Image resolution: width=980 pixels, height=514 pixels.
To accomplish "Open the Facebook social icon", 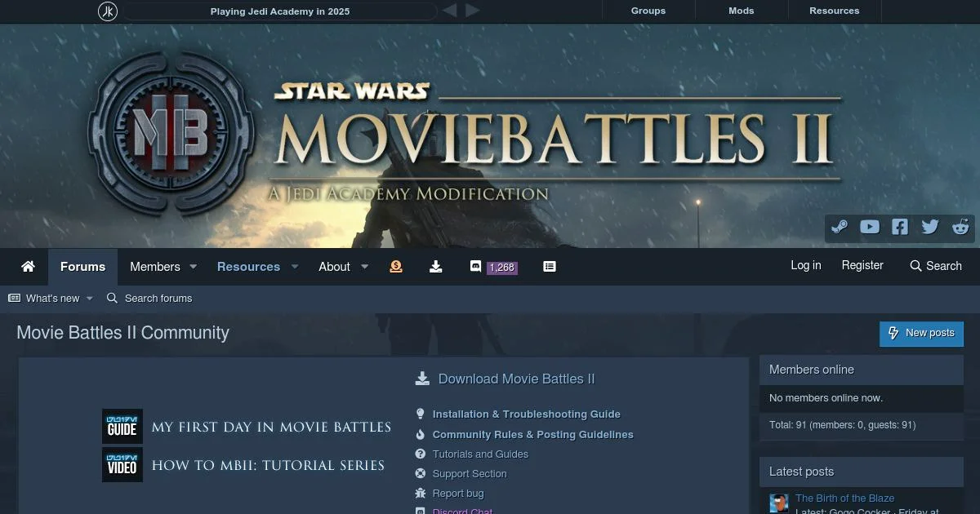I will point(900,227).
